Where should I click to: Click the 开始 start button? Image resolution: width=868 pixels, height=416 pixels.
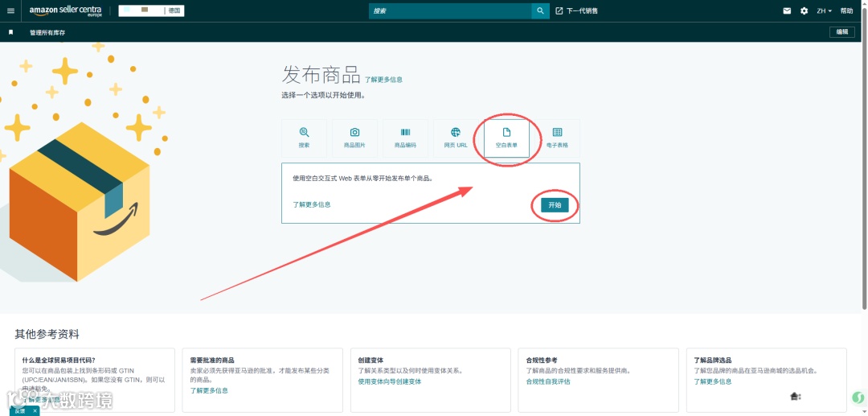555,205
